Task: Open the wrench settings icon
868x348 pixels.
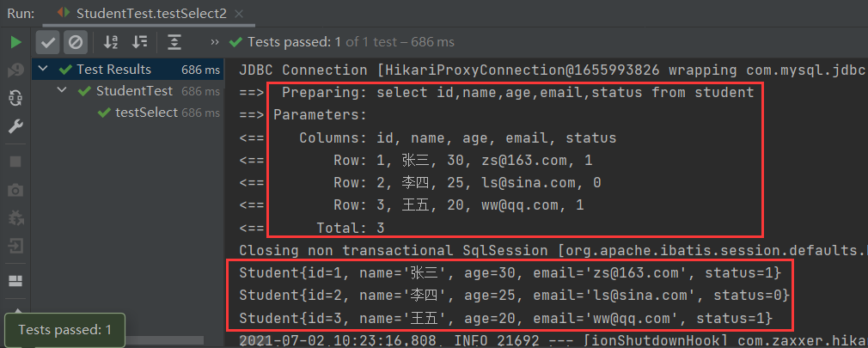Action: coord(15,127)
